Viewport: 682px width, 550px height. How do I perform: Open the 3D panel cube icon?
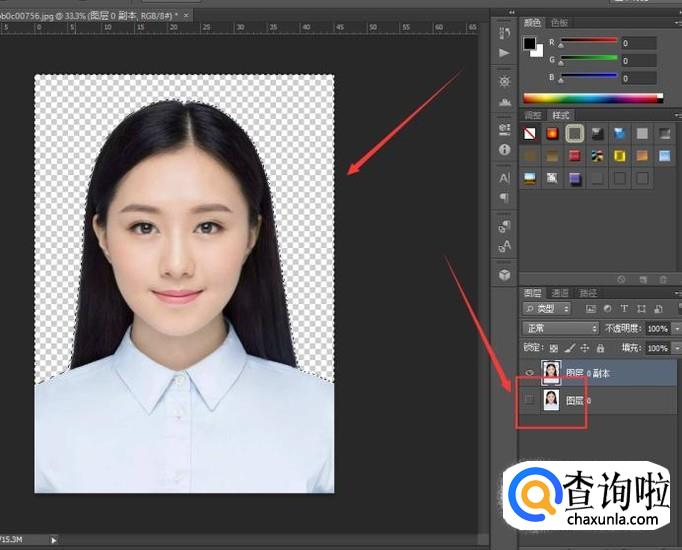pos(504,273)
